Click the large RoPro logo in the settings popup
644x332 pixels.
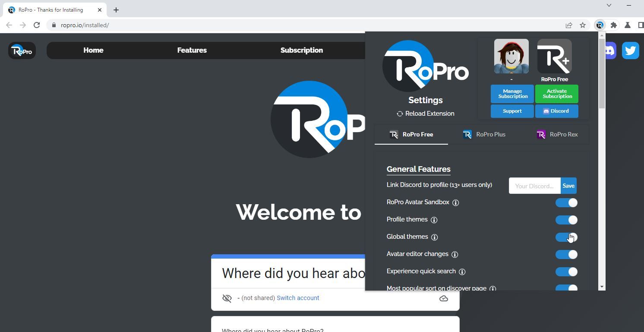(x=426, y=66)
